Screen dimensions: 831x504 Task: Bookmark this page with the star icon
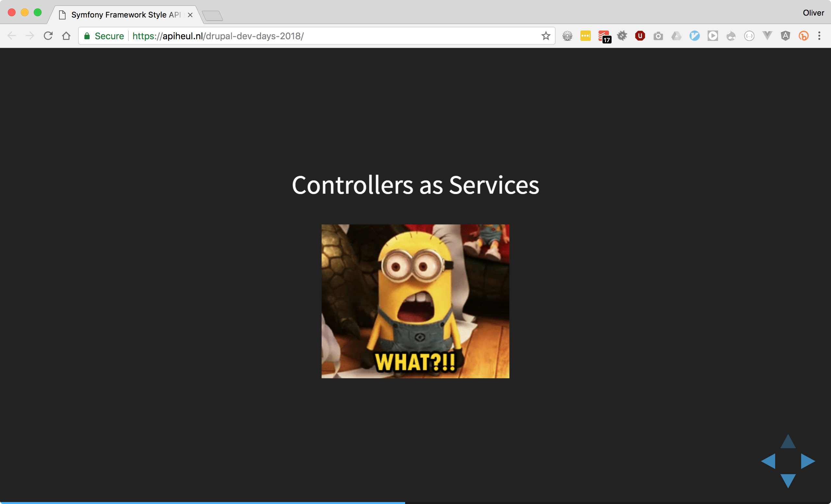pyautogui.click(x=546, y=36)
